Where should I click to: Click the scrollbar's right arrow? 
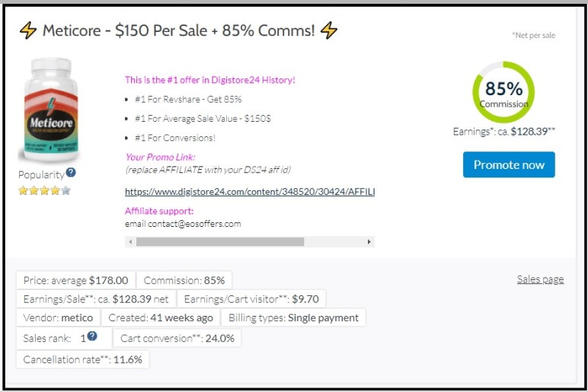click(369, 242)
